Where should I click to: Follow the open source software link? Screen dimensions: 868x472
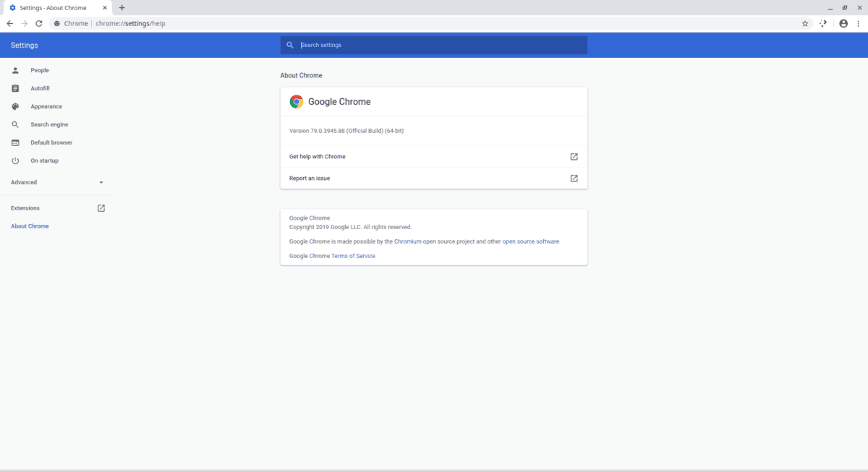[531, 241]
